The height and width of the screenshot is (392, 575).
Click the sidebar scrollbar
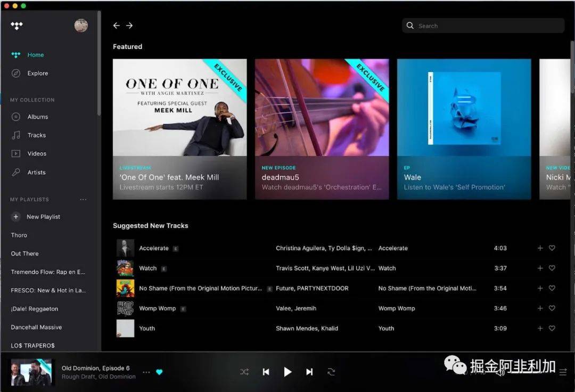98,63
